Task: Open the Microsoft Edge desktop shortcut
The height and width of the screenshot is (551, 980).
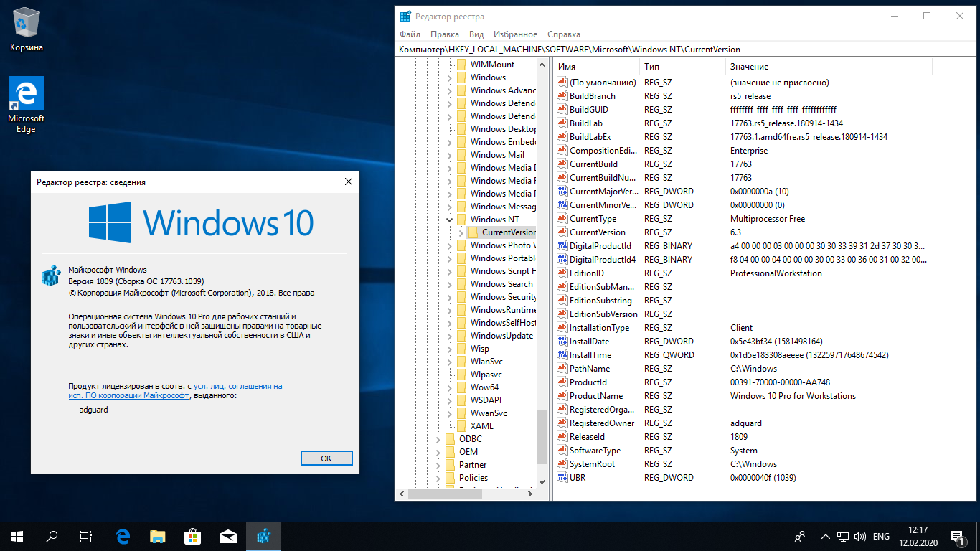Action: (26, 105)
